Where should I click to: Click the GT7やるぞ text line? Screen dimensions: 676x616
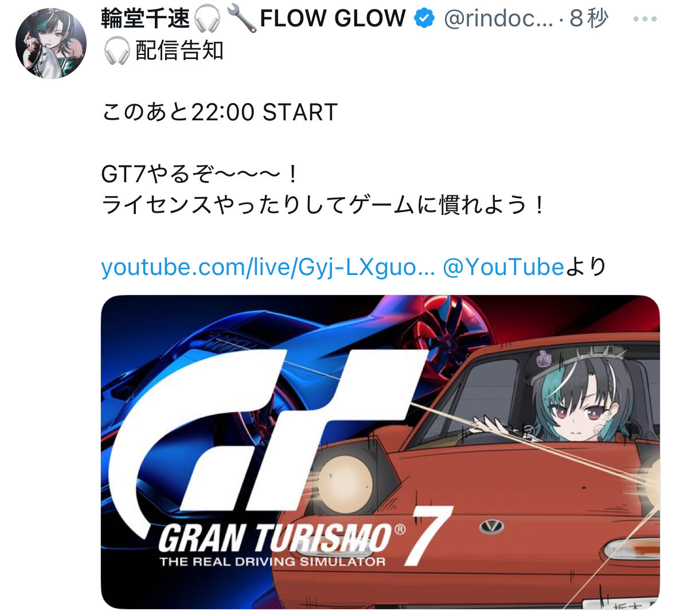coord(199,174)
